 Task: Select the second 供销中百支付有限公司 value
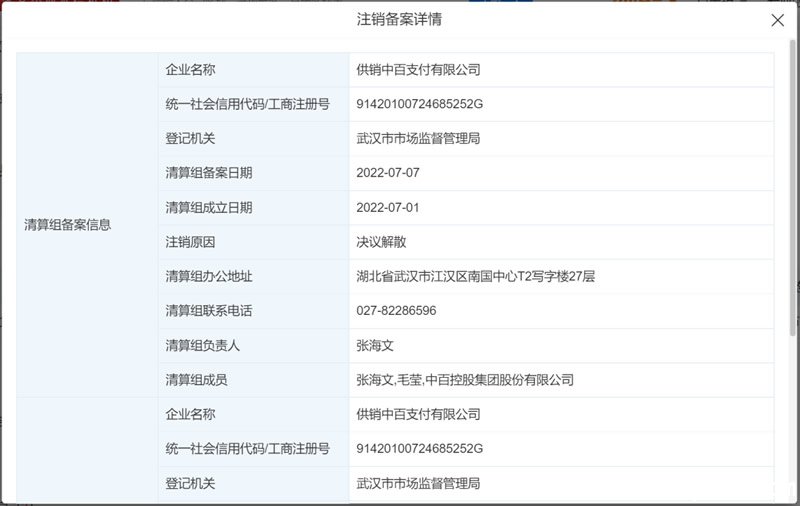pos(418,414)
